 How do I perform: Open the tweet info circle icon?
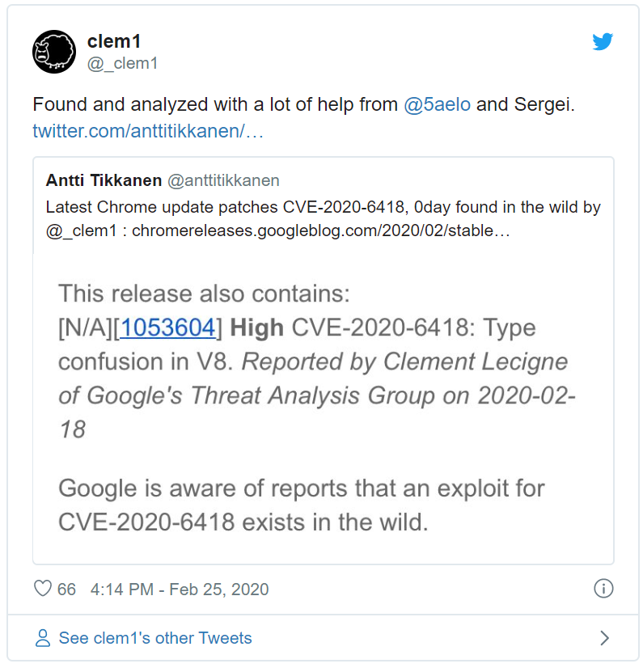tap(603, 589)
